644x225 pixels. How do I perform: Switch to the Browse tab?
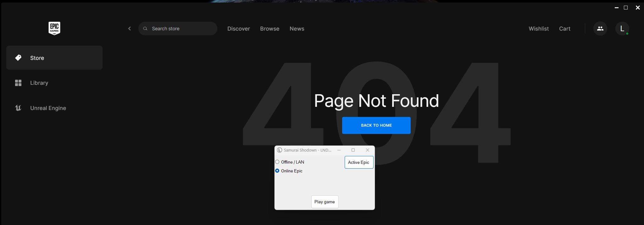(269, 29)
